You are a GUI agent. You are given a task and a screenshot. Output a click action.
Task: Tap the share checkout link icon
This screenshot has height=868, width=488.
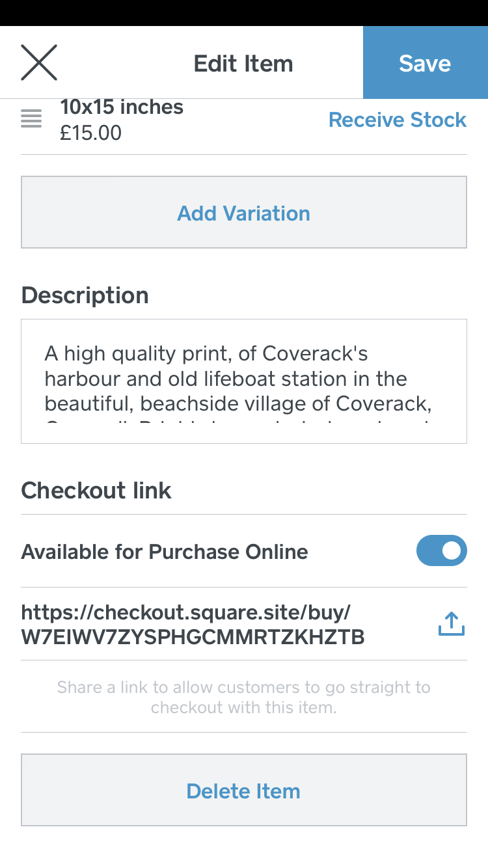(x=451, y=623)
